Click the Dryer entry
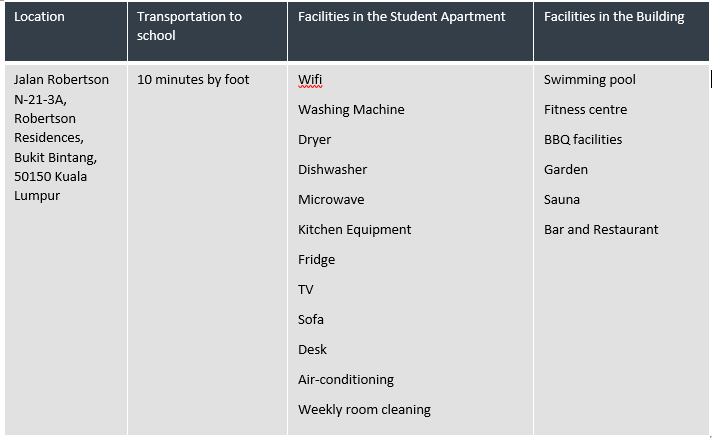This screenshot has width=712, height=438. [x=314, y=140]
